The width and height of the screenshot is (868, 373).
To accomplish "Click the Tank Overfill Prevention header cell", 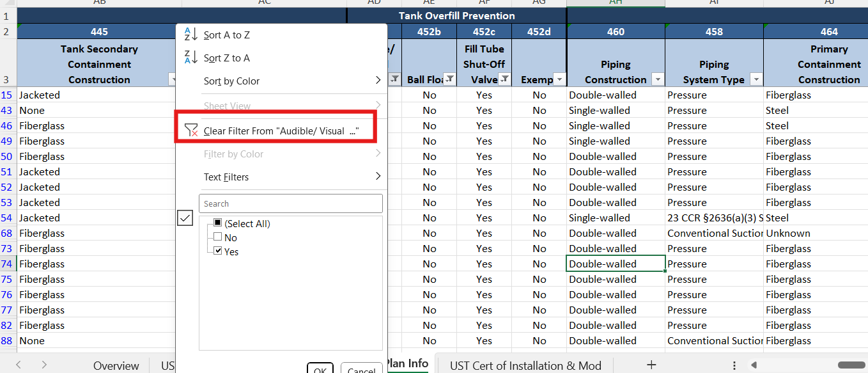I will click(x=456, y=15).
